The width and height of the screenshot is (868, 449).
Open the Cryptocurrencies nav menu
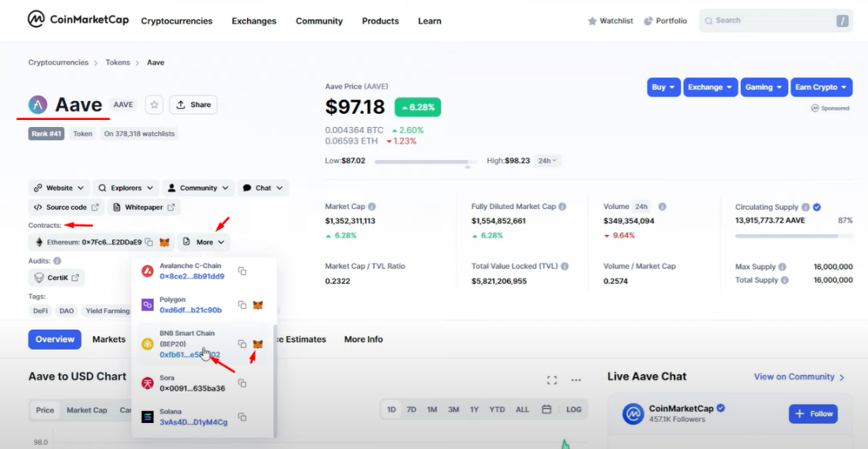tap(177, 21)
